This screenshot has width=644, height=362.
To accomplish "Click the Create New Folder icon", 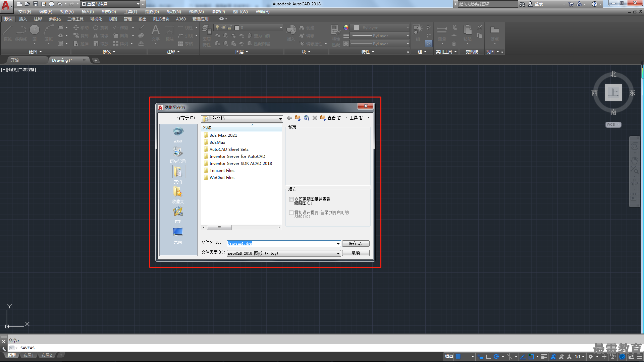I will tap(323, 118).
